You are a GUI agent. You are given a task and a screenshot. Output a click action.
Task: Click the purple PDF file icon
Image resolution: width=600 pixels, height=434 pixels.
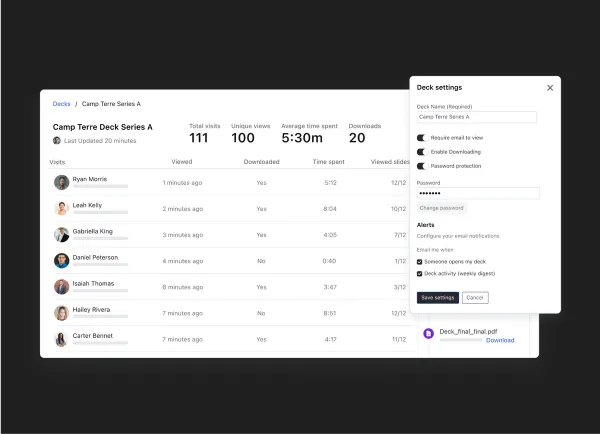pyautogui.click(x=429, y=333)
